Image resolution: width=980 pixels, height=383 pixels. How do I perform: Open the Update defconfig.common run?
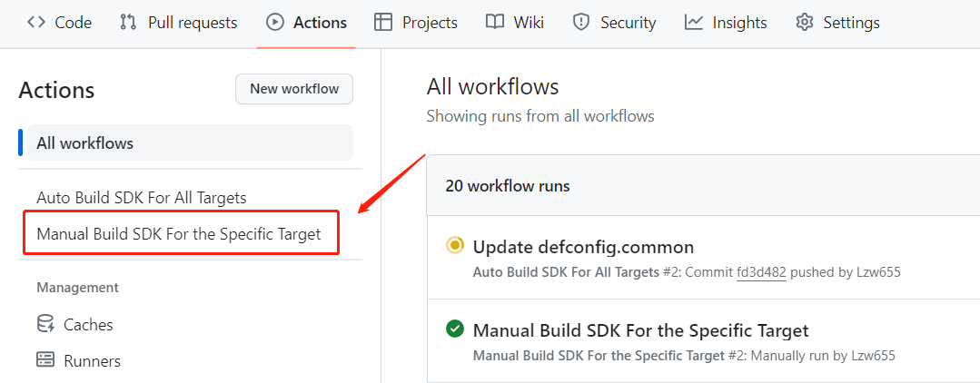coord(583,248)
